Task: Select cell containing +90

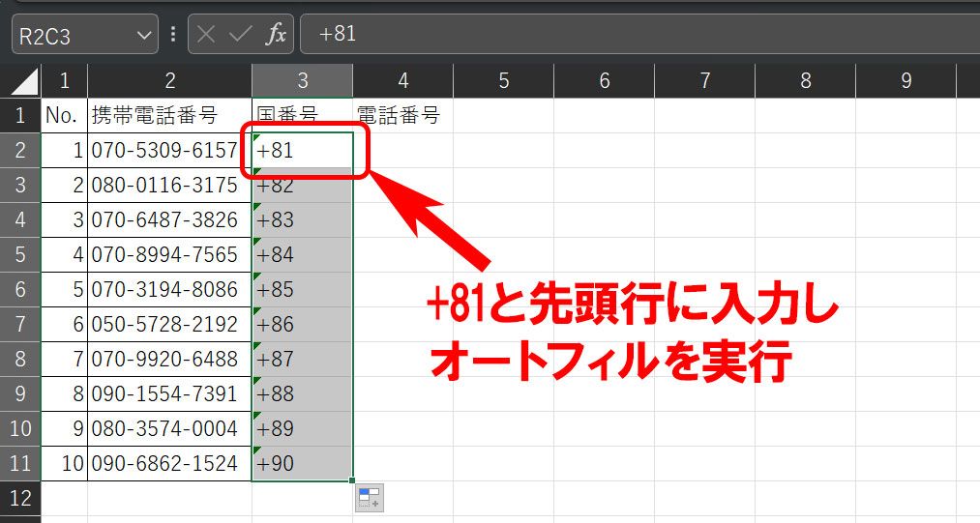Action: 303,463
